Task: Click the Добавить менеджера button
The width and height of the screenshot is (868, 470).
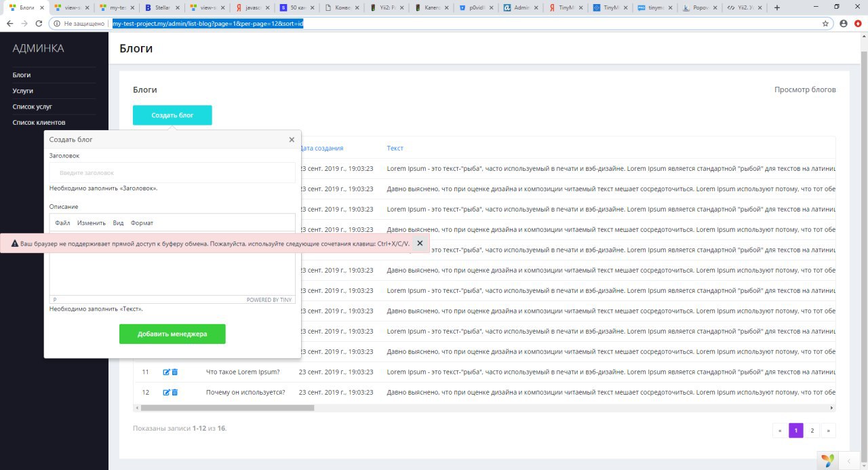Action: [x=172, y=334]
